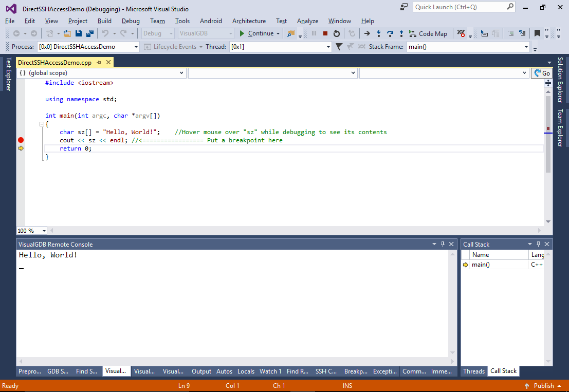569x392 pixels.
Task: Click the thread filter funnel icon
Action: (x=339, y=46)
